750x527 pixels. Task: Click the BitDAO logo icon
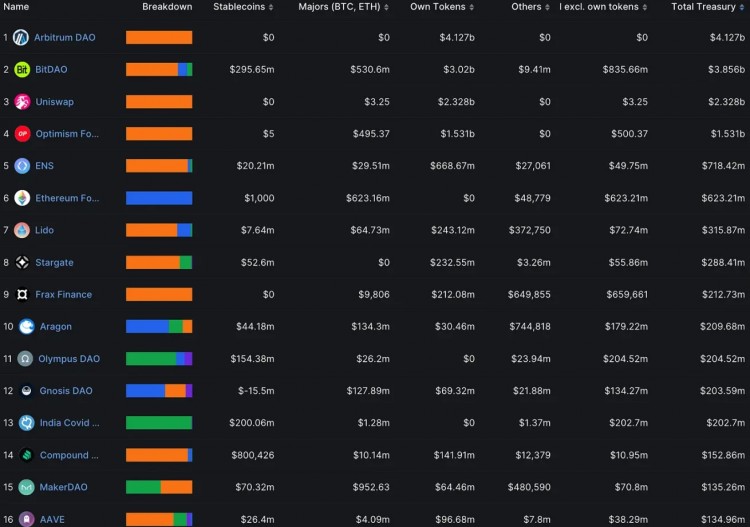pyautogui.click(x=22, y=70)
